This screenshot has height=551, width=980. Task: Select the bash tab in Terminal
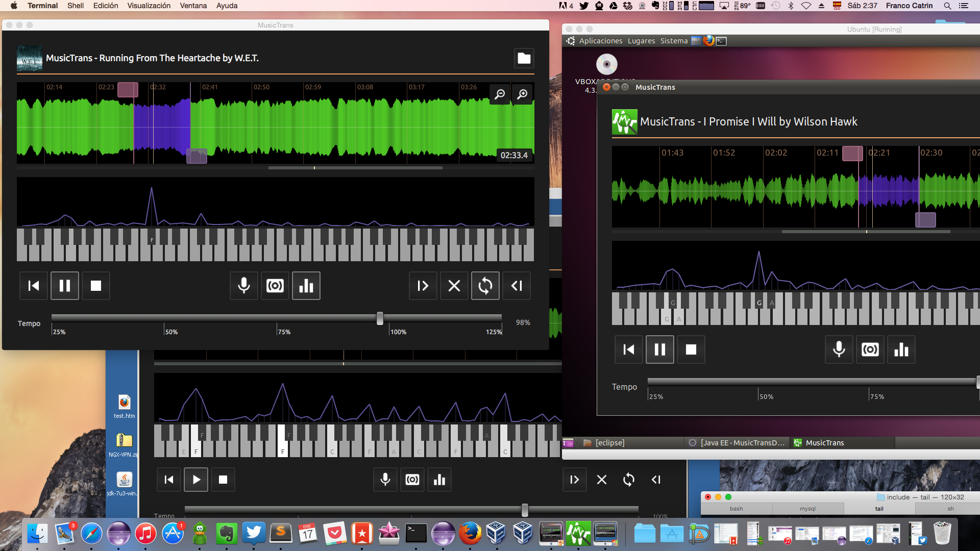(737, 509)
